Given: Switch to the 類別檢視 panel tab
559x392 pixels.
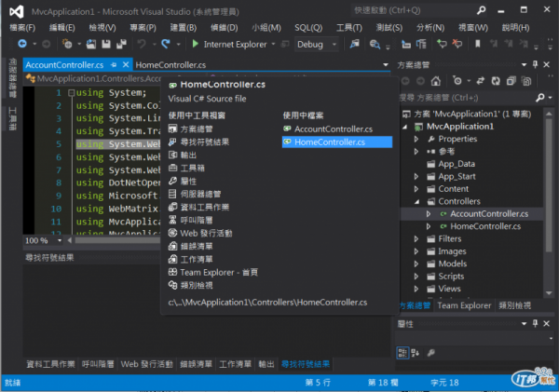Looking at the screenshot, I should [x=515, y=305].
